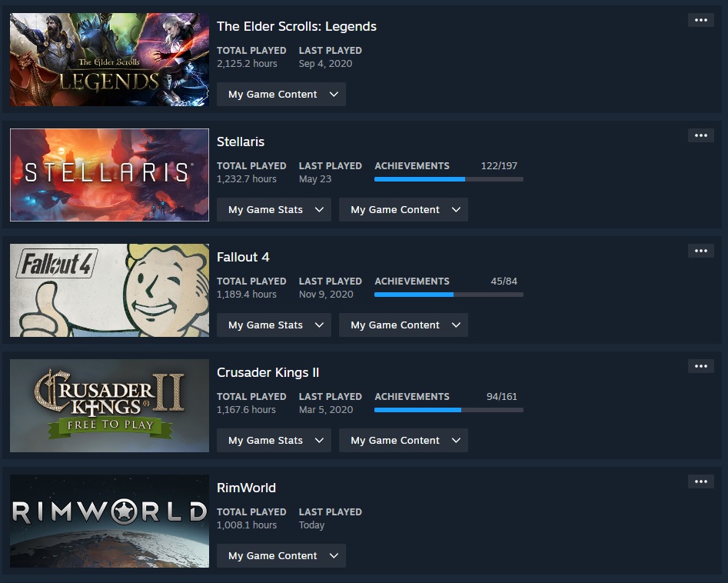Open the three-dot menu for Crusader Kings II
This screenshot has height=583, width=728.
pos(700,366)
